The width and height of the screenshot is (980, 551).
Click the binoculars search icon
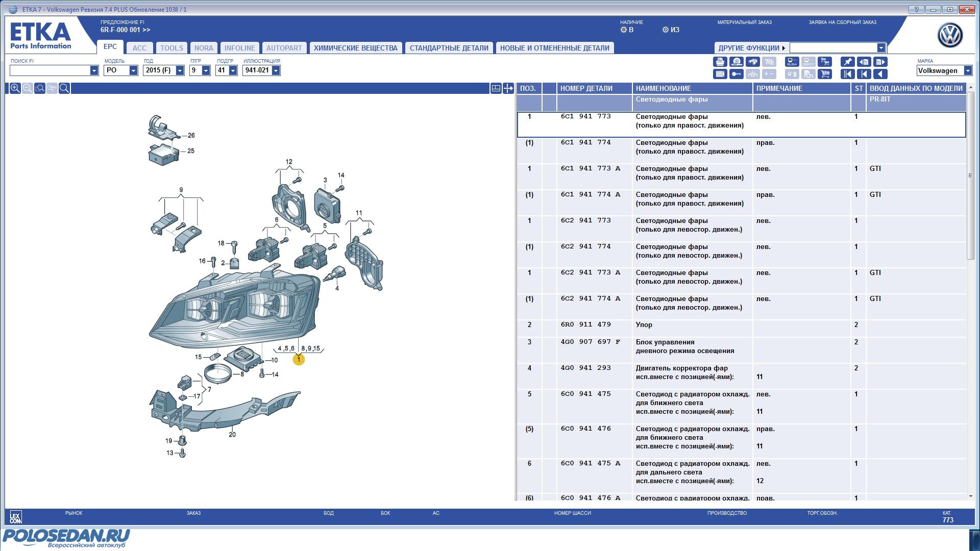753,62
